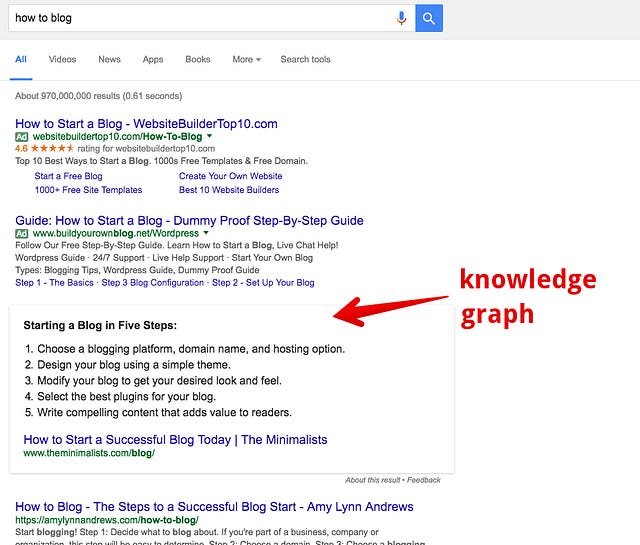
Task: Click "Types: Blogging Tips, Wordpress Guide" line
Action: (137, 270)
